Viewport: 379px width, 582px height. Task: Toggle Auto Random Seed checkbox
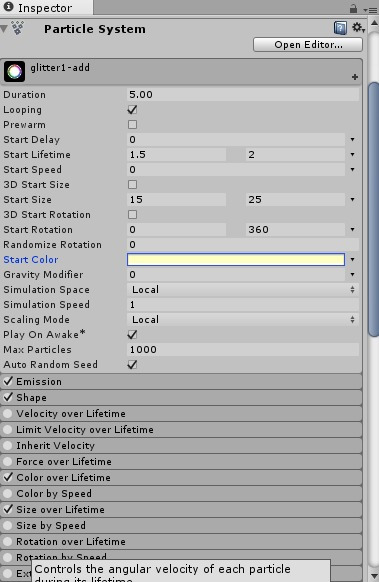tap(132, 364)
